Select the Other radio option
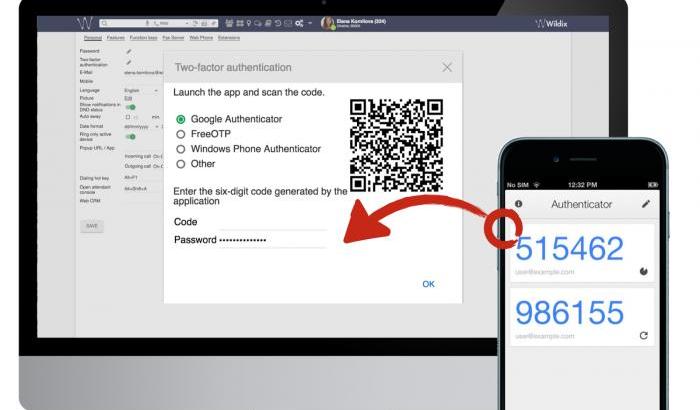 181,164
